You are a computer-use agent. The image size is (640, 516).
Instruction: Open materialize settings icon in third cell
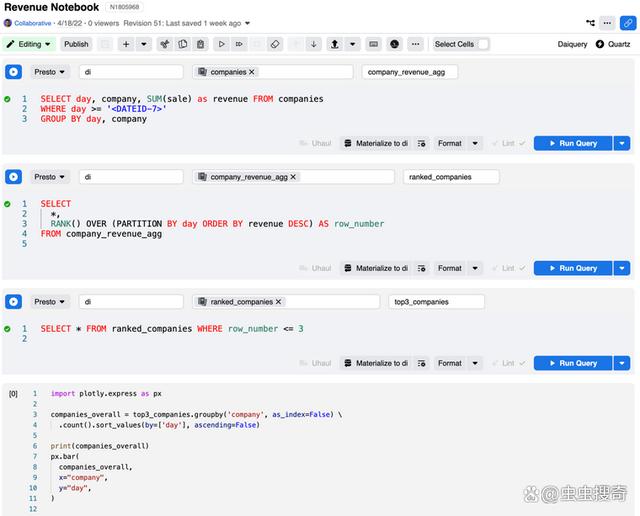(x=422, y=363)
